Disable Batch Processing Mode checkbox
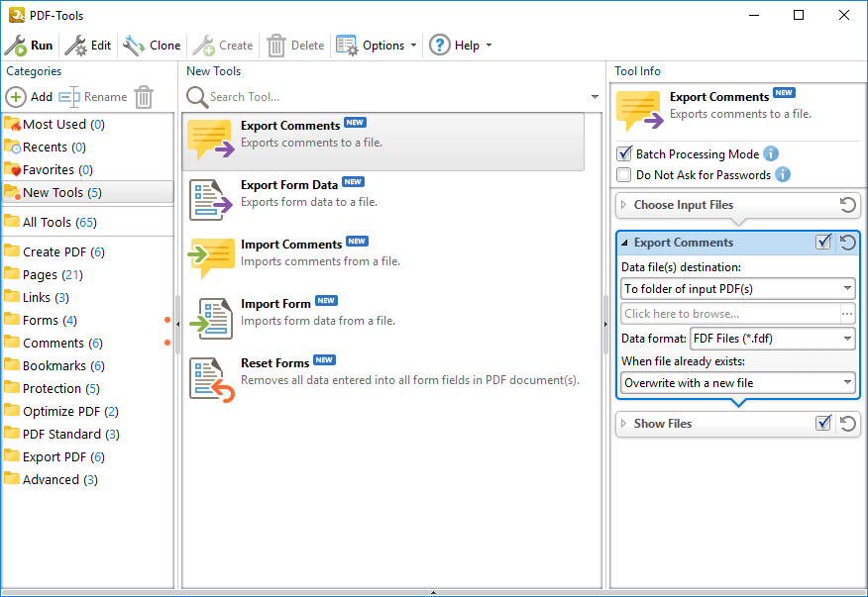 click(624, 154)
